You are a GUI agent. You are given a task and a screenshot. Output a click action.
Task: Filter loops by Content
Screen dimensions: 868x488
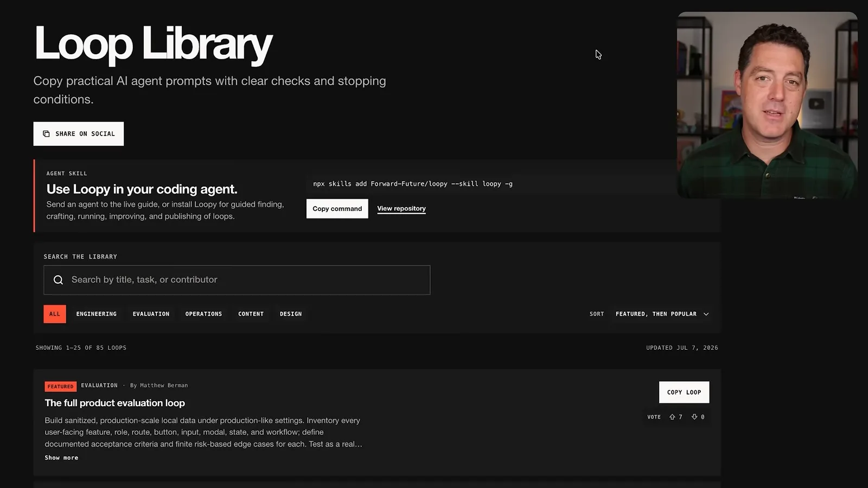(251, 314)
